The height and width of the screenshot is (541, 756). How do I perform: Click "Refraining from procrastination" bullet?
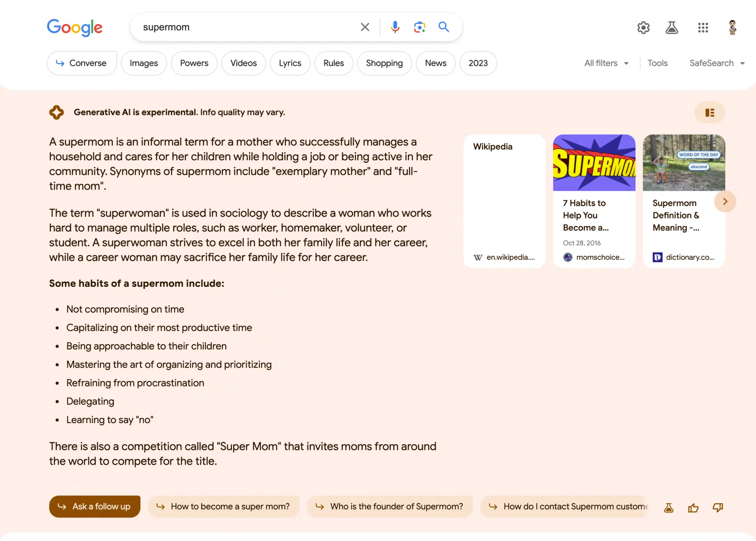(135, 383)
